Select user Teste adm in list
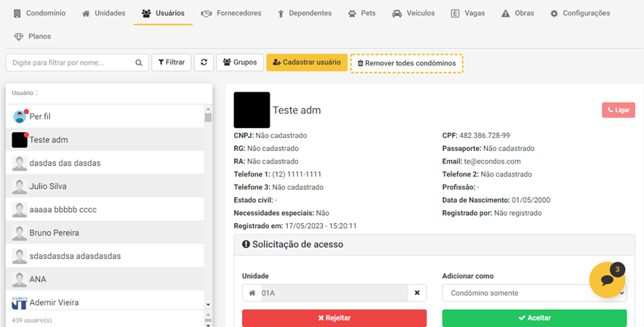This screenshot has width=644, height=327. point(105,140)
